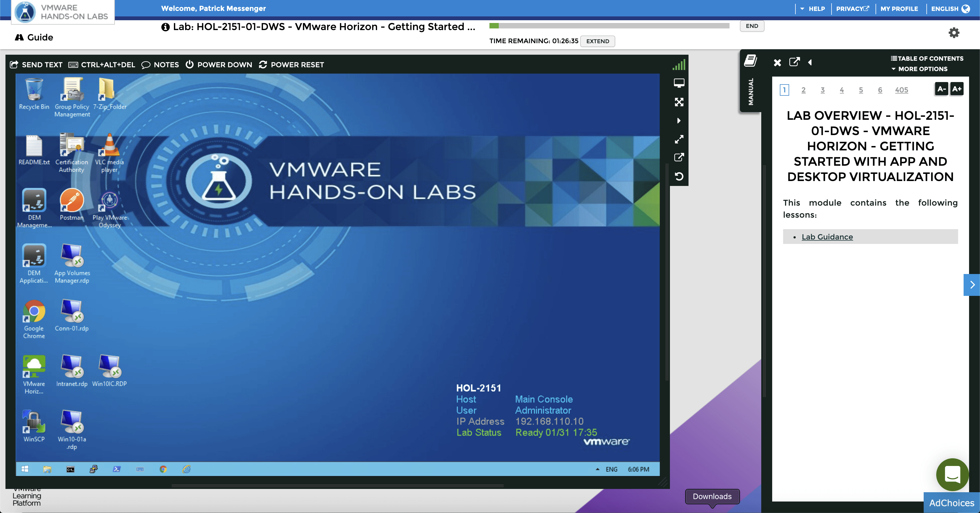The width and height of the screenshot is (980, 513).
Task: Expand the side console arrow
Action: click(x=679, y=121)
